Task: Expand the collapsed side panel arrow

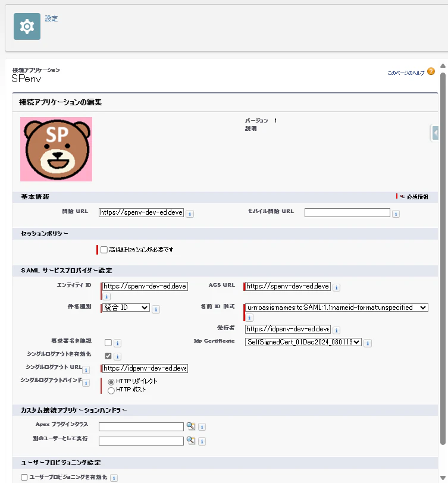Action: [435, 133]
